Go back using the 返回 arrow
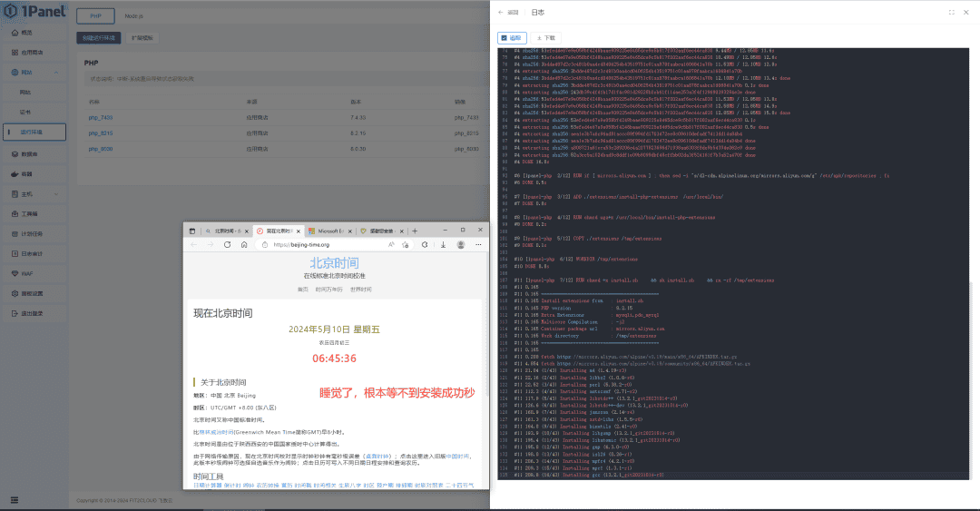980x511 pixels. (x=508, y=13)
